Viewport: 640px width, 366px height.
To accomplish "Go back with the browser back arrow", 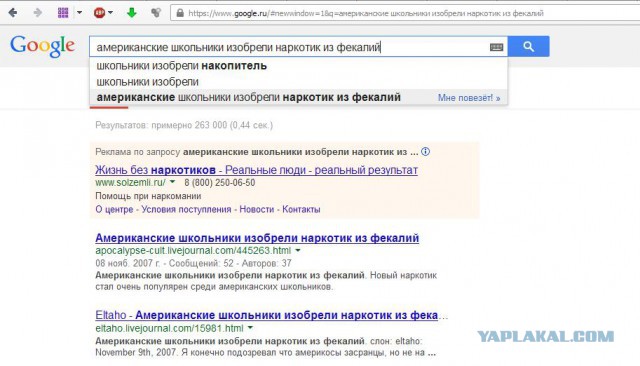I will (x=13, y=13).
